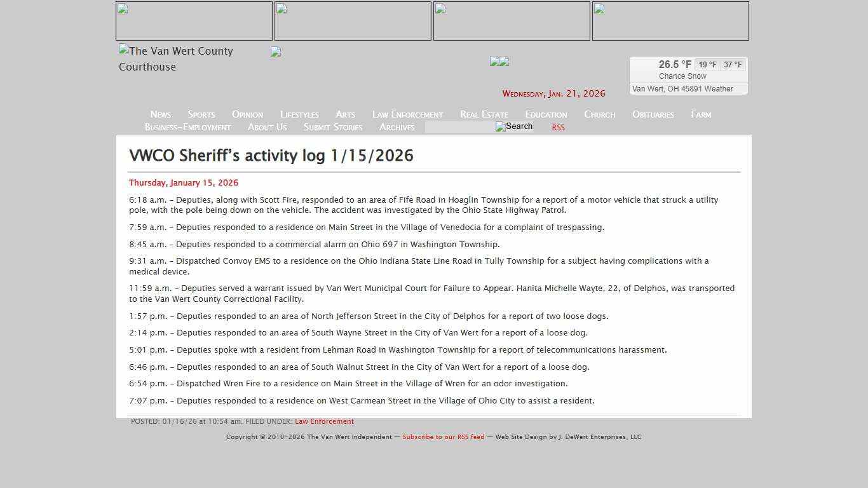868x488 pixels.
Task: Open the RSS feed icon
Action: [558, 127]
